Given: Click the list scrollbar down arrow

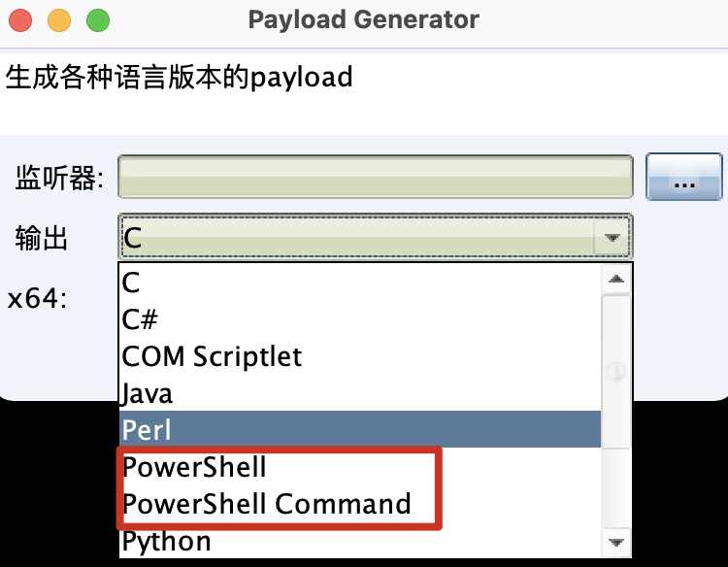Looking at the screenshot, I should pos(616,543).
